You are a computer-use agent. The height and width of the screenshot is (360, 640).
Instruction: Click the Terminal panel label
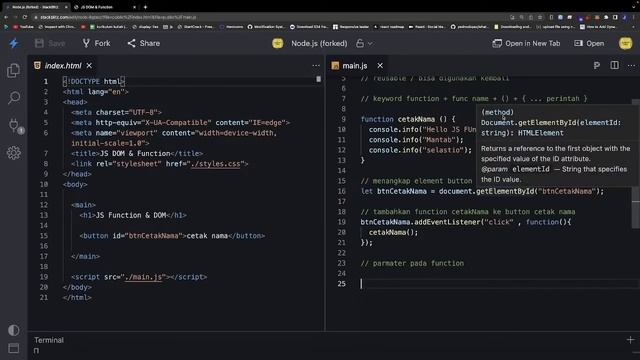pyautogui.click(x=49, y=340)
